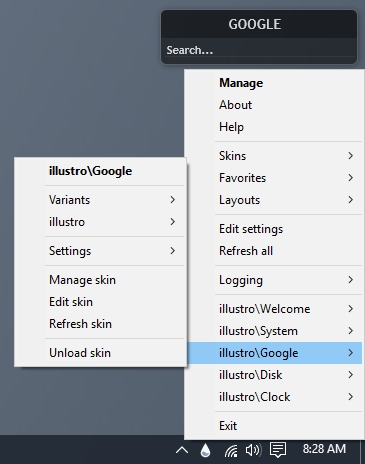This screenshot has height=464, width=365.
Task: Choose Unload skin in the submenu
Action: coord(100,353)
